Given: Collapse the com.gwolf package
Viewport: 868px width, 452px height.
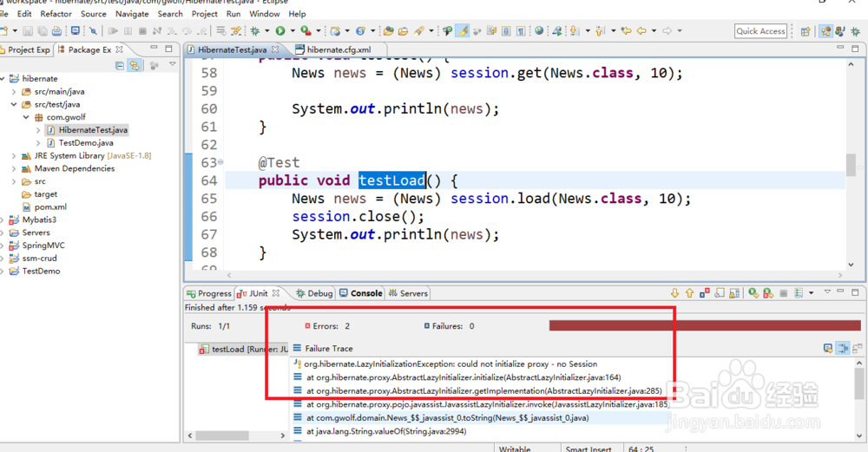Looking at the screenshot, I should [x=26, y=117].
